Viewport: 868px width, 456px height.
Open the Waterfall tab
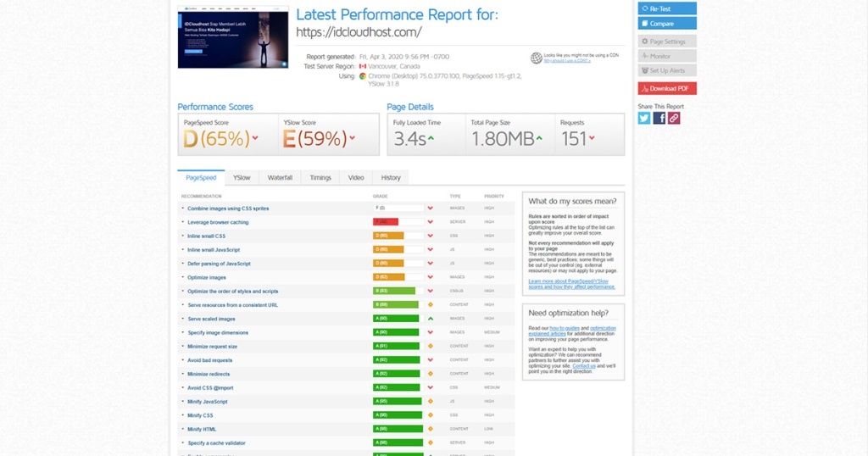tap(280, 178)
